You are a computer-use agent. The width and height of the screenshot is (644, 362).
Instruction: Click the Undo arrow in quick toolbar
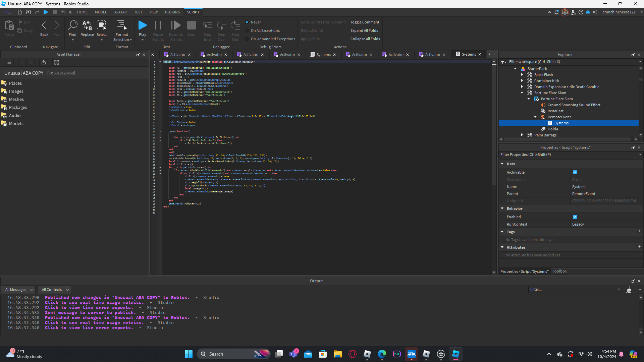pyautogui.click(x=63, y=12)
